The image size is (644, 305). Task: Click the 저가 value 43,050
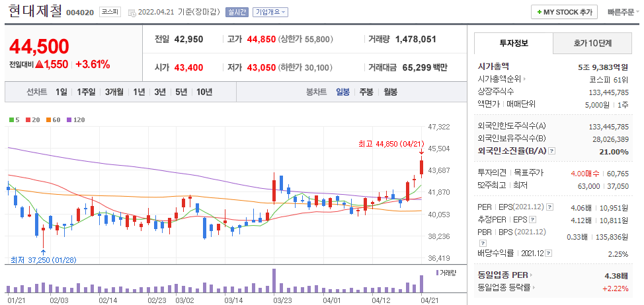[x=261, y=67]
